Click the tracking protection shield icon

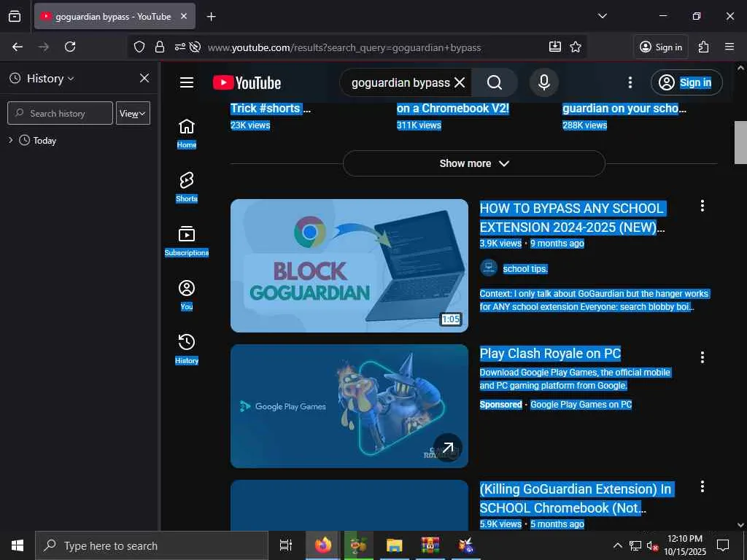coord(139,47)
